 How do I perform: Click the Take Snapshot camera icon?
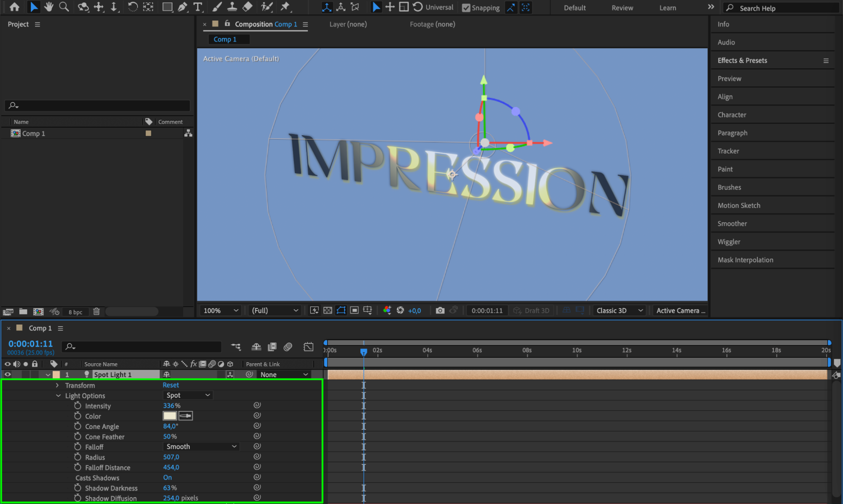pos(440,311)
